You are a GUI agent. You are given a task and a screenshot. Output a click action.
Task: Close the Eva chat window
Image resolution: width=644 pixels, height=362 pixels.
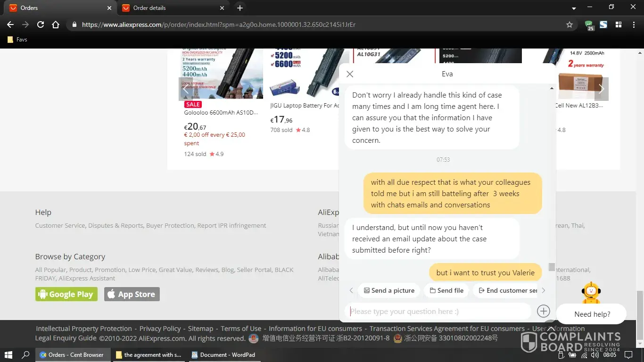[x=350, y=74]
